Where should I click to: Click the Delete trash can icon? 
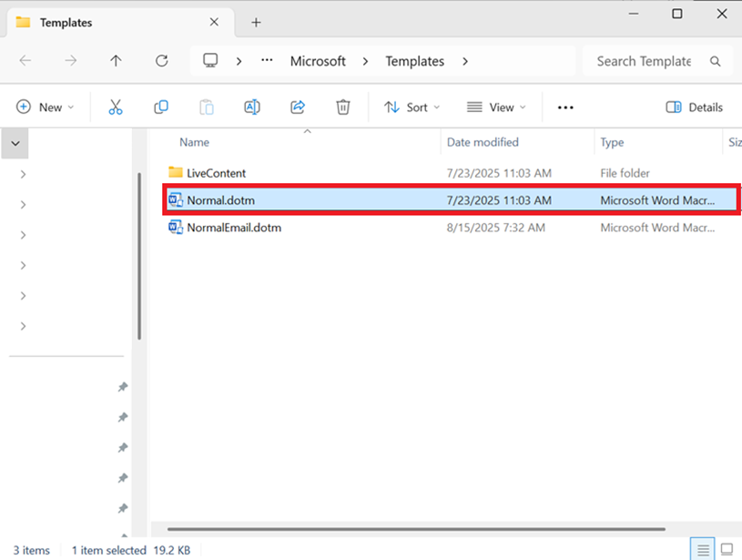(x=343, y=107)
